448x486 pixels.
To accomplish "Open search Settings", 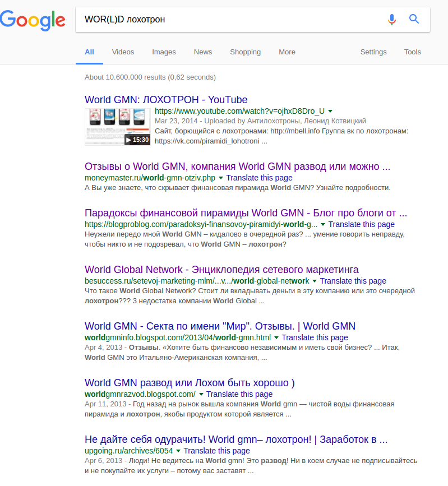I will click(373, 52).
